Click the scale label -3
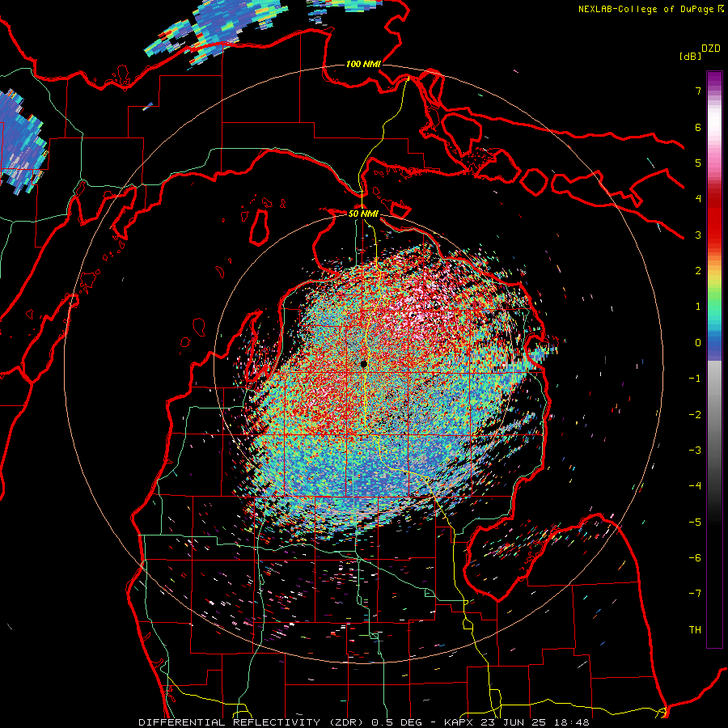728x728 pixels. click(x=695, y=451)
